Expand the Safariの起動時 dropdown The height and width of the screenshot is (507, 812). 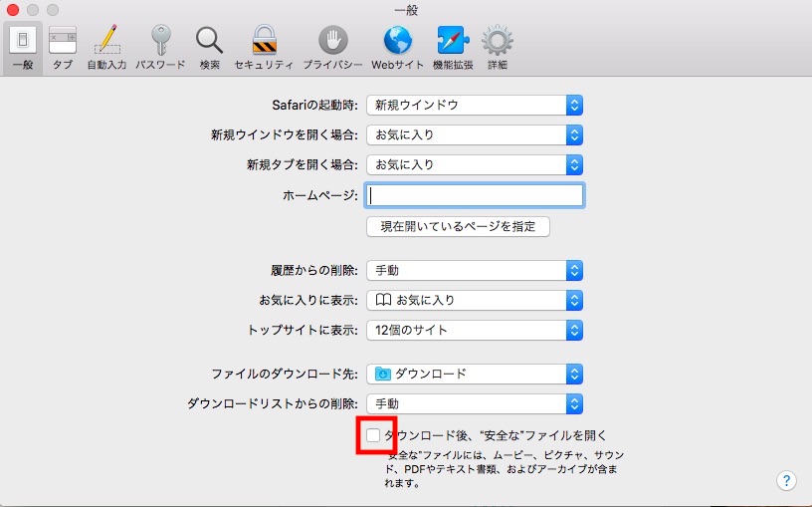click(475, 106)
